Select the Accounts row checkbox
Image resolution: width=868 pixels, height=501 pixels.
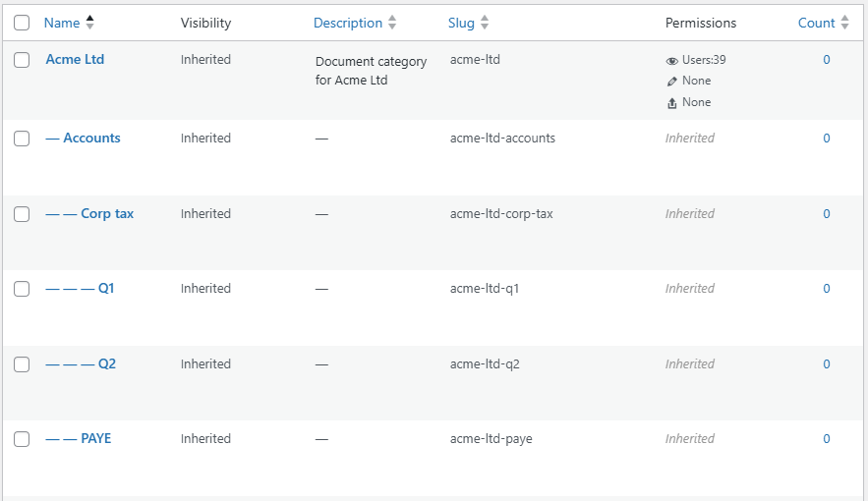pyautogui.click(x=22, y=139)
